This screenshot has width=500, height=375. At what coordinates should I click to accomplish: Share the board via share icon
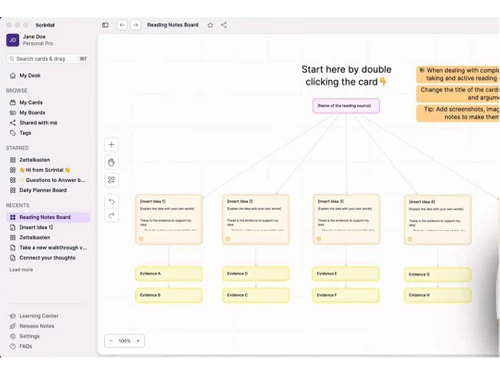click(224, 25)
